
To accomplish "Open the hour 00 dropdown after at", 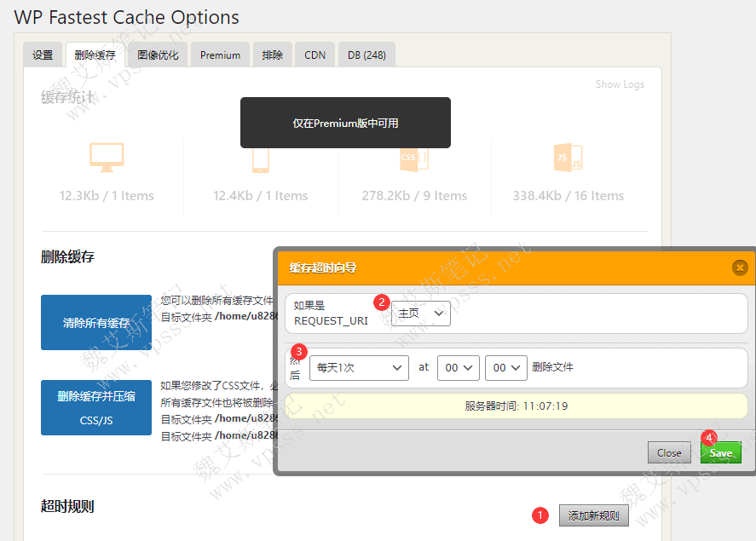I will pos(458,368).
